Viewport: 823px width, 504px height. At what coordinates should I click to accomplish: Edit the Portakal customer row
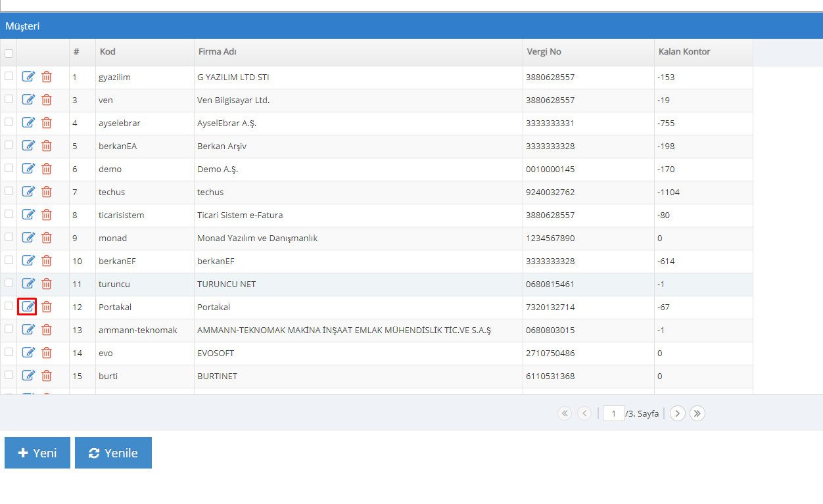tap(28, 307)
